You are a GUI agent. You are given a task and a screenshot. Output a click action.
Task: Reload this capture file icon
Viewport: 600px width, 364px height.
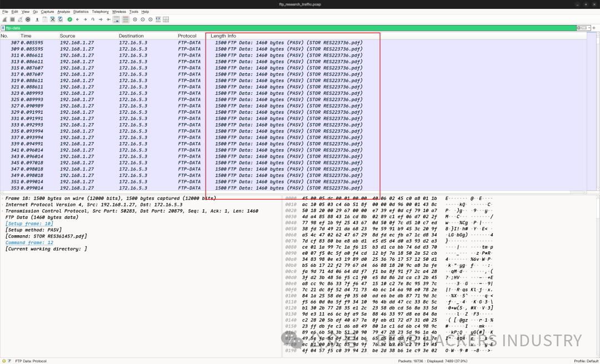pyautogui.click(x=60, y=19)
